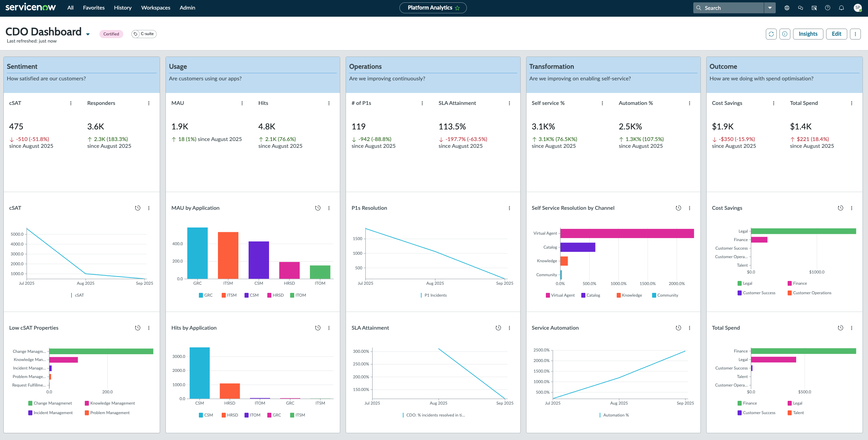The height and width of the screenshot is (440, 868).
Task: Open the Responders card kebab menu
Action: pos(149,103)
